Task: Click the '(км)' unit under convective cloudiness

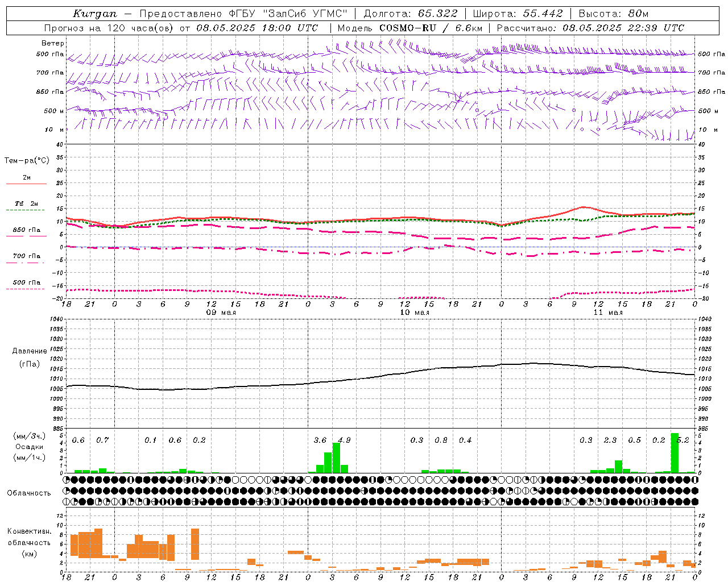Action: [x=30, y=554]
